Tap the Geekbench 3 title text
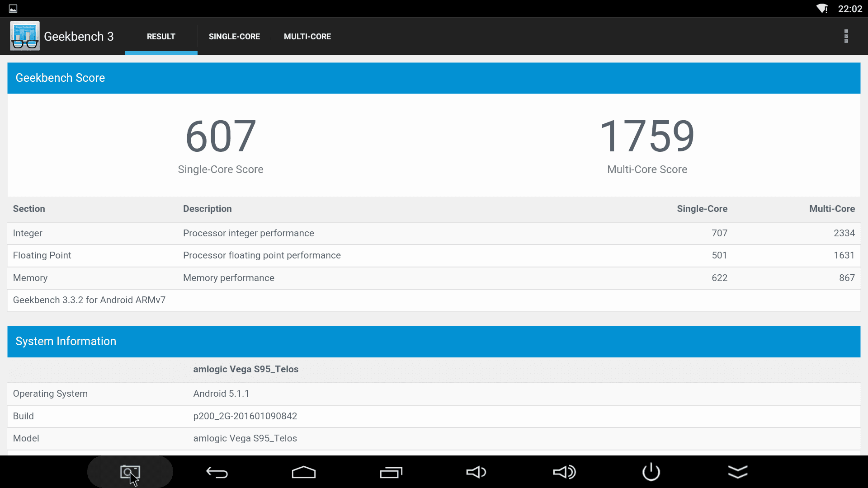Viewport: 868px width, 488px height. point(79,37)
